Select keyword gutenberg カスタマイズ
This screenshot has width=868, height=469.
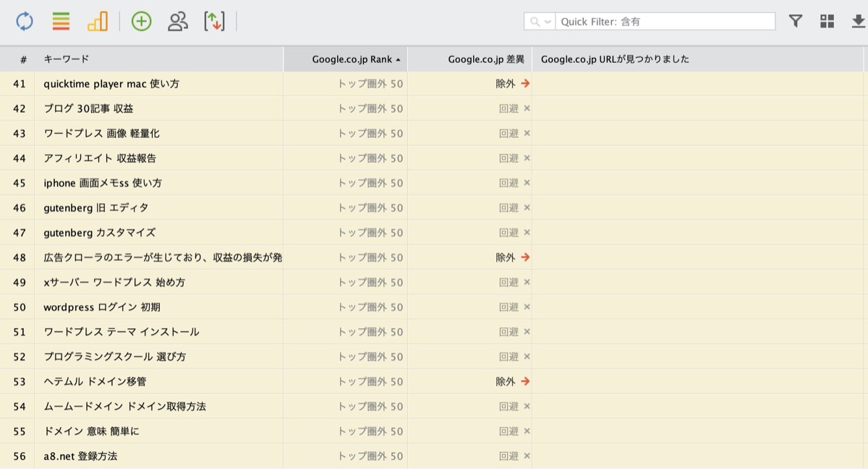click(x=100, y=233)
